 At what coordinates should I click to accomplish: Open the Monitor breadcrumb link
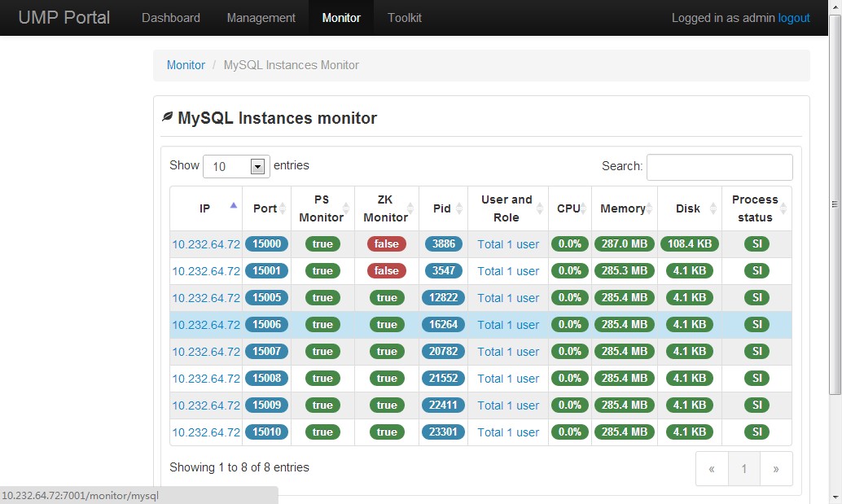[x=186, y=65]
